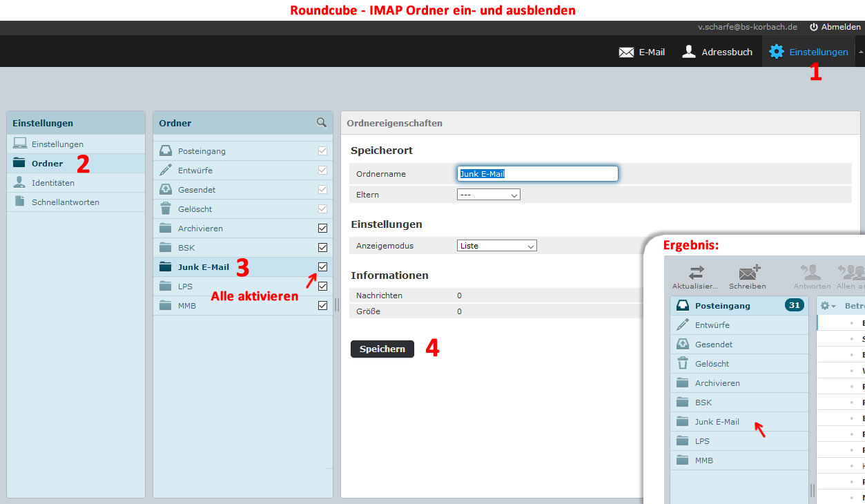Select the Archivieren folder in Ordner list
The width and height of the screenshot is (865, 504).
point(242,229)
